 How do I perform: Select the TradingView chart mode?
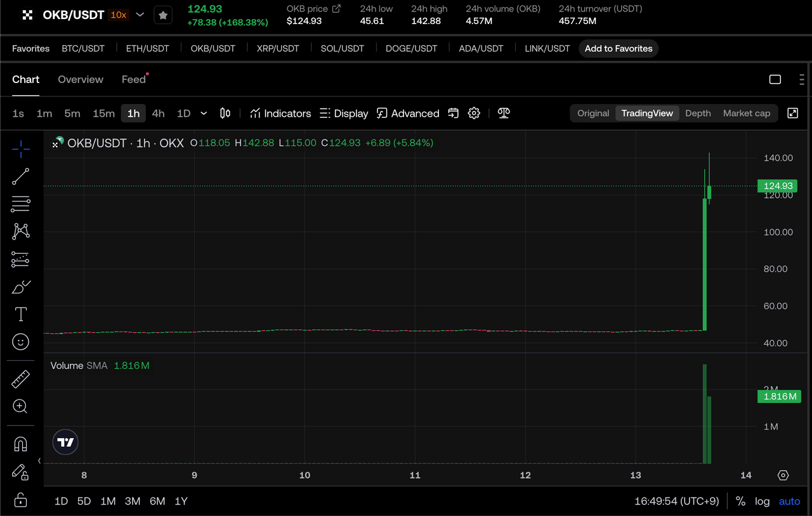tap(647, 113)
